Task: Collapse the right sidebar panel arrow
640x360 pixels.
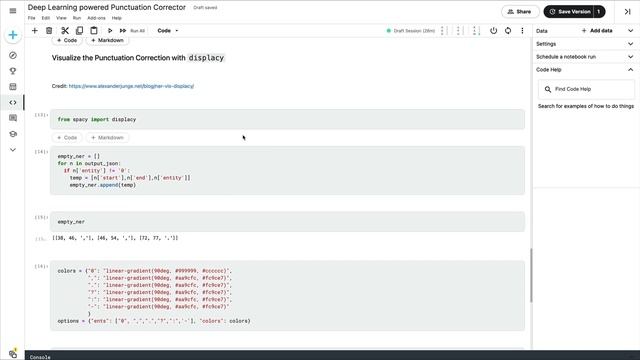Action: 627,12
